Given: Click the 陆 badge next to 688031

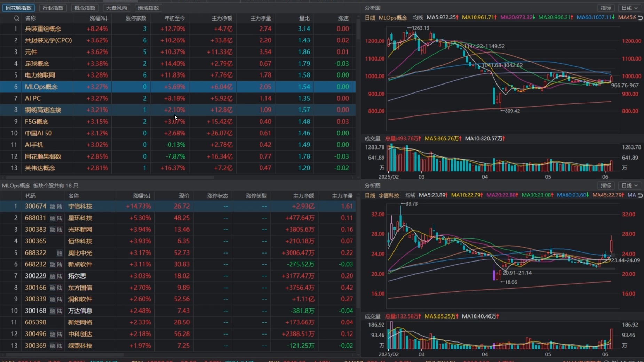Looking at the screenshot, I should 59,218.
